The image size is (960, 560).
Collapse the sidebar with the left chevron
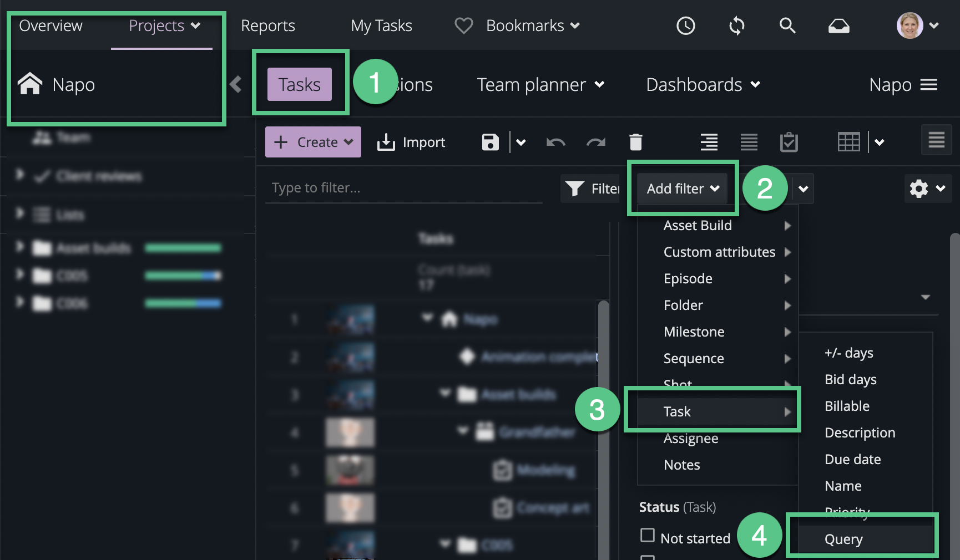[236, 84]
